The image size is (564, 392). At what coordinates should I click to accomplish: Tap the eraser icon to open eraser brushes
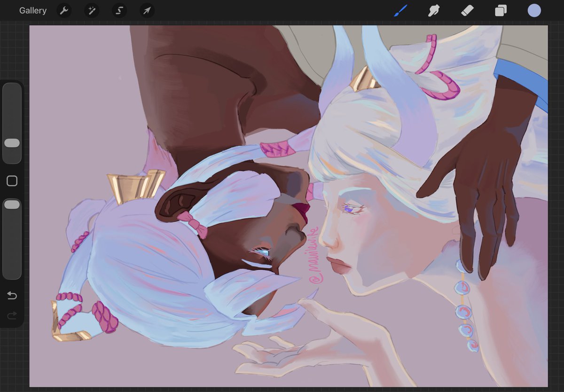coord(467,10)
